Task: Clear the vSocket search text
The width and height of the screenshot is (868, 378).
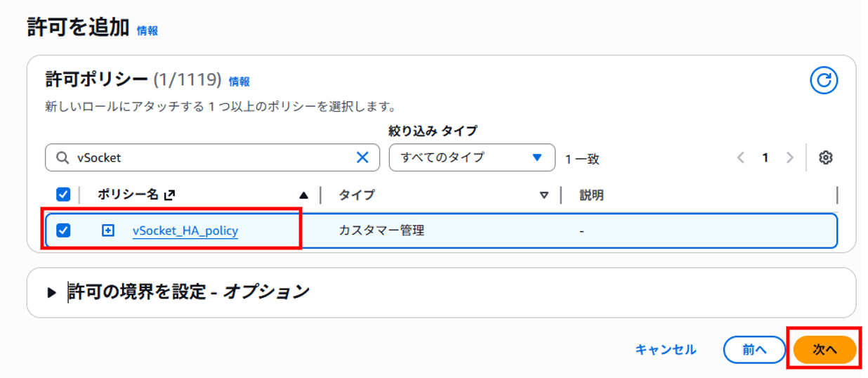Action: click(362, 158)
